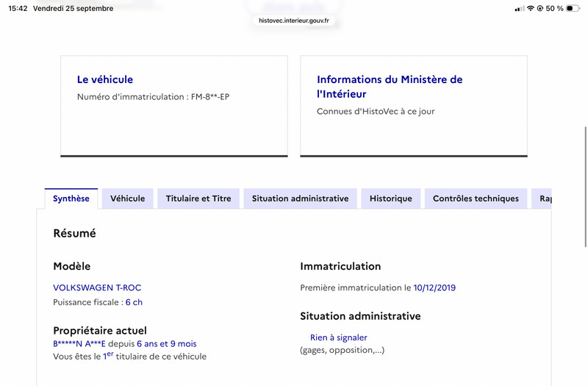The width and height of the screenshot is (588, 386).
Task: Open the partially visible Rapport tab
Action: (542, 199)
